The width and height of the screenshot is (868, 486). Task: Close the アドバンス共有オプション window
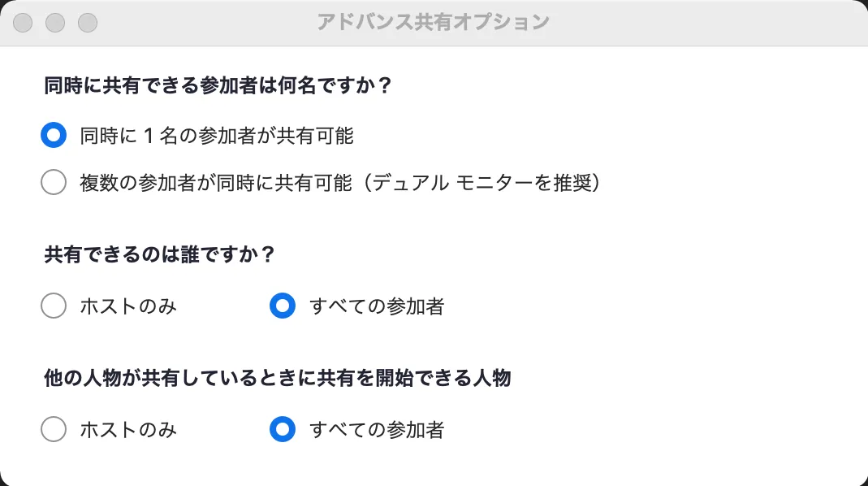(24, 23)
